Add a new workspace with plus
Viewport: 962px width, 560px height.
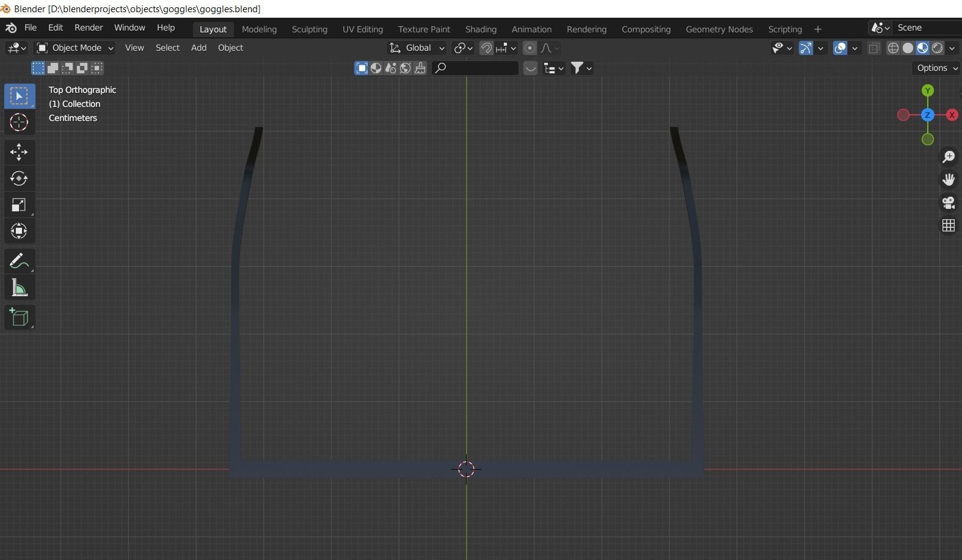coord(818,29)
